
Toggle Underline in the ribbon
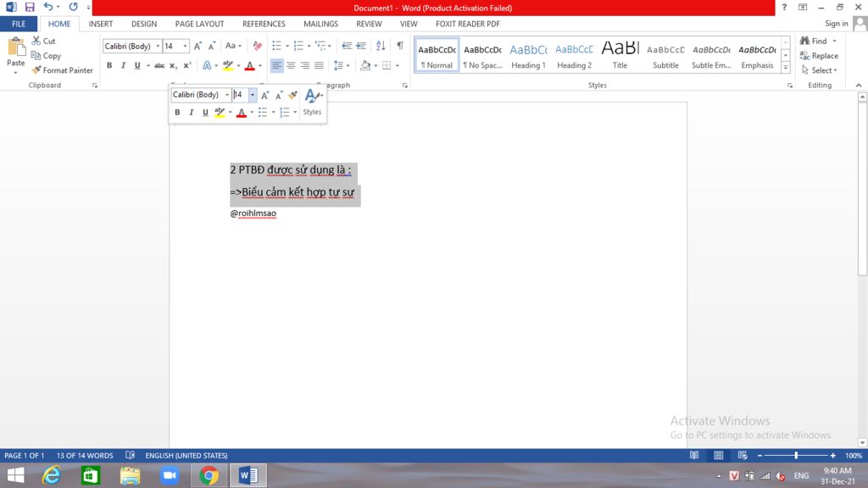137,65
